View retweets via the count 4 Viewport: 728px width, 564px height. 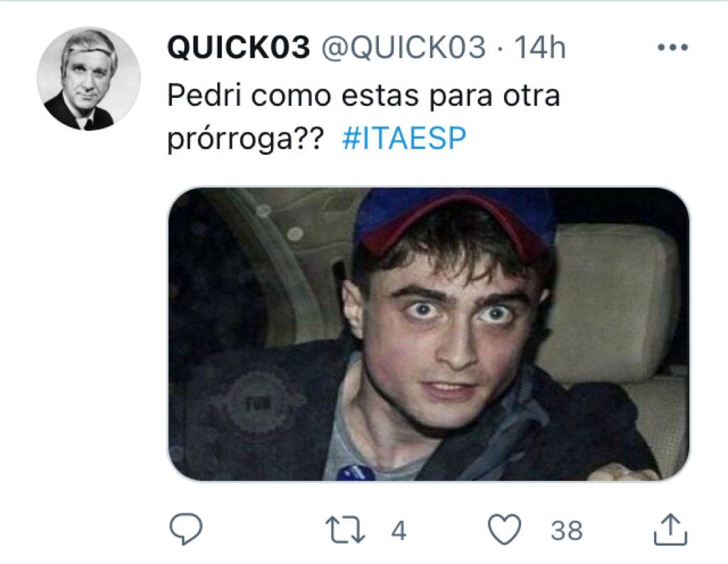tap(399, 530)
